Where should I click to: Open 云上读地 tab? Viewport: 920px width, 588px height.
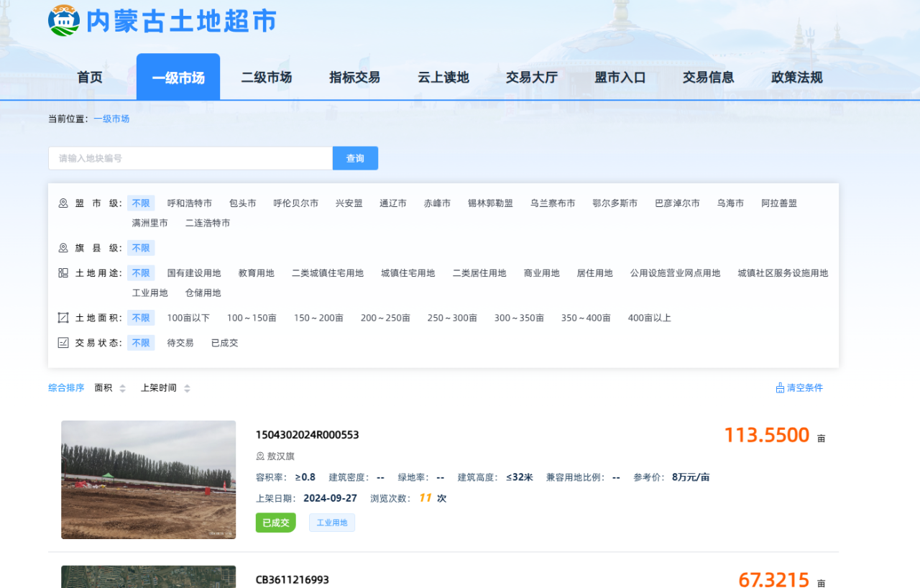point(443,78)
